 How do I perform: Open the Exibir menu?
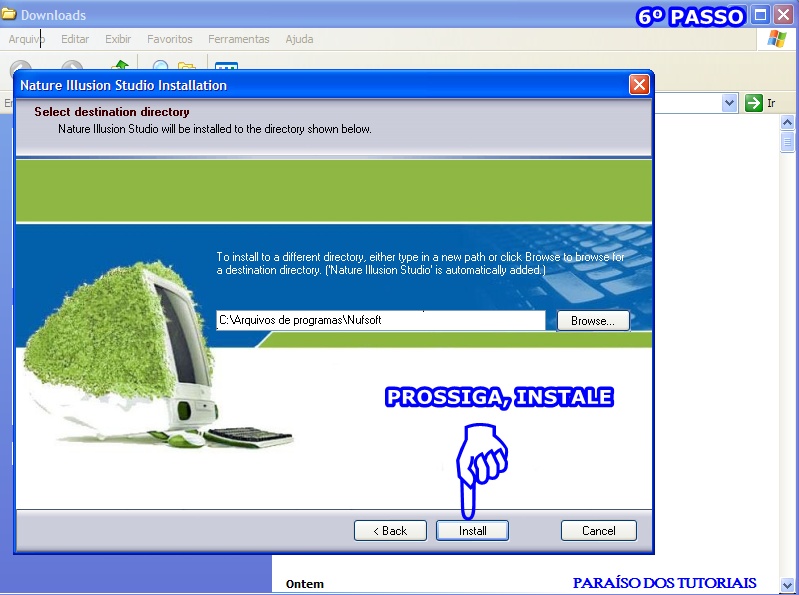pos(118,39)
